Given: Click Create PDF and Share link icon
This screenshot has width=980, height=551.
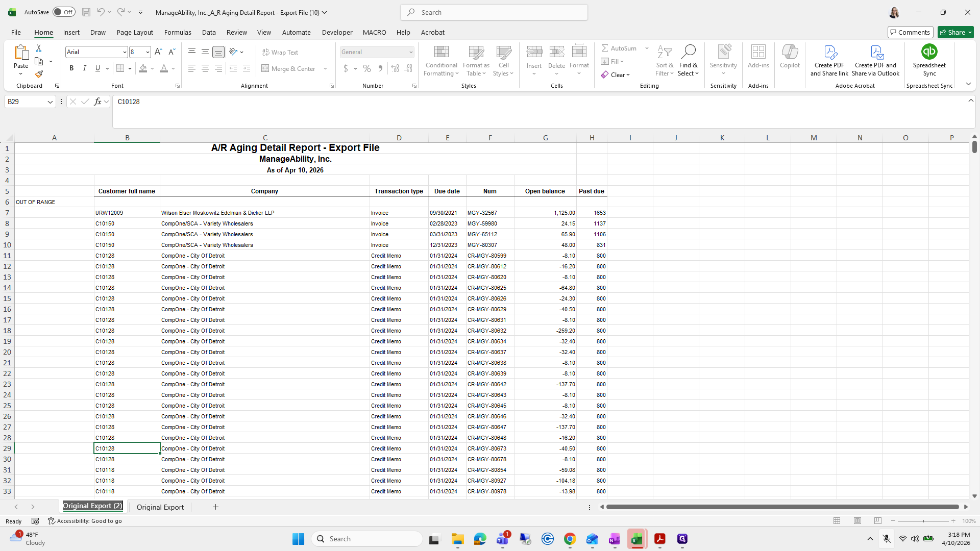Looking at the screenshot, I should click(829, 52).
